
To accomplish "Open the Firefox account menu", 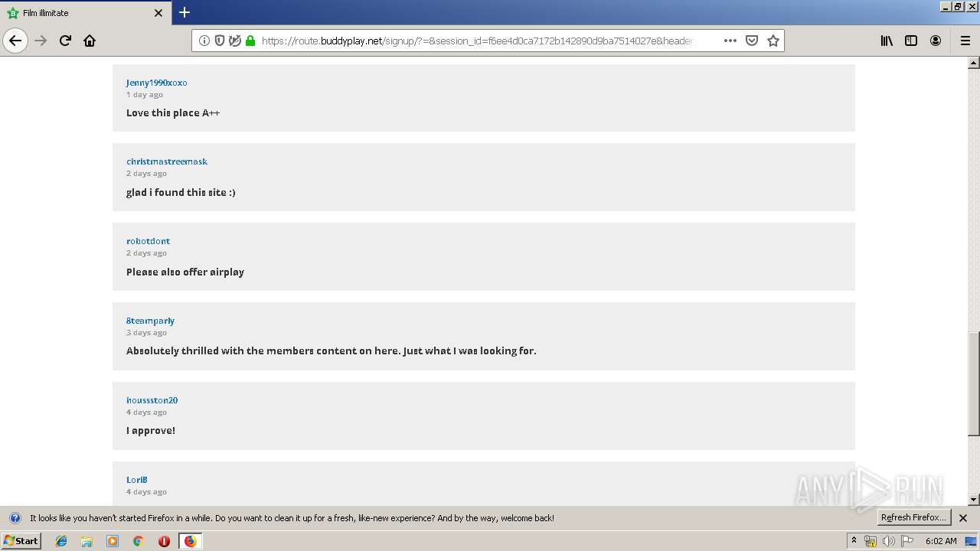I will click(x=936, y=41).
